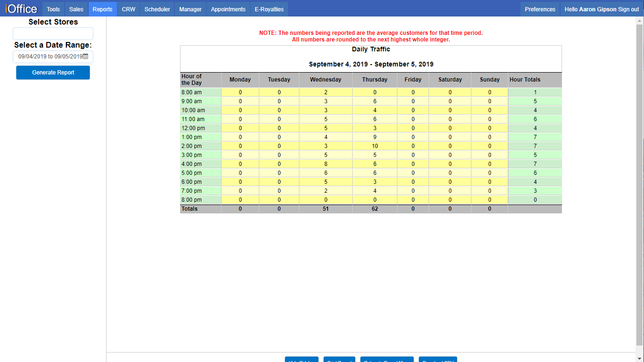Click the 5:00 pm row label
This screenshot has height=362, width=644.
point(201,173)
